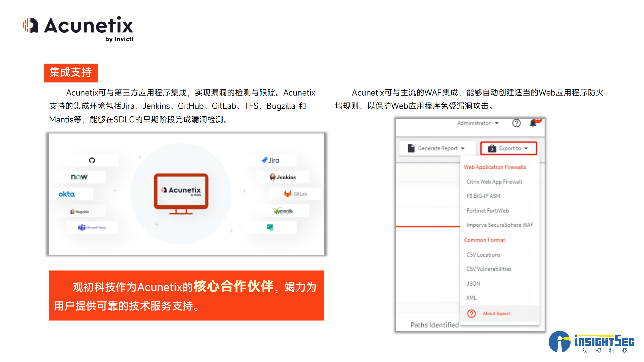Click the 'by Invicti' text under logo
Screen dimensions: 644x362
coord(119,39)
